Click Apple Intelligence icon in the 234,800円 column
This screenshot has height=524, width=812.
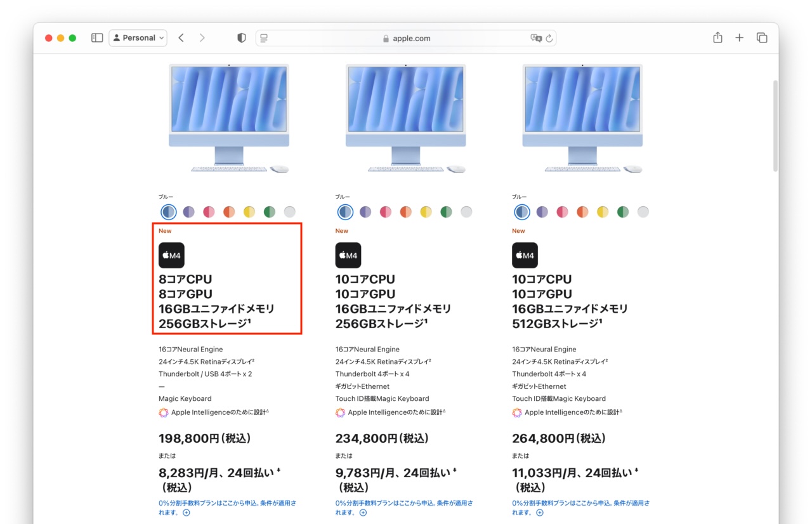pyautogui.click(x=340, y=412)
